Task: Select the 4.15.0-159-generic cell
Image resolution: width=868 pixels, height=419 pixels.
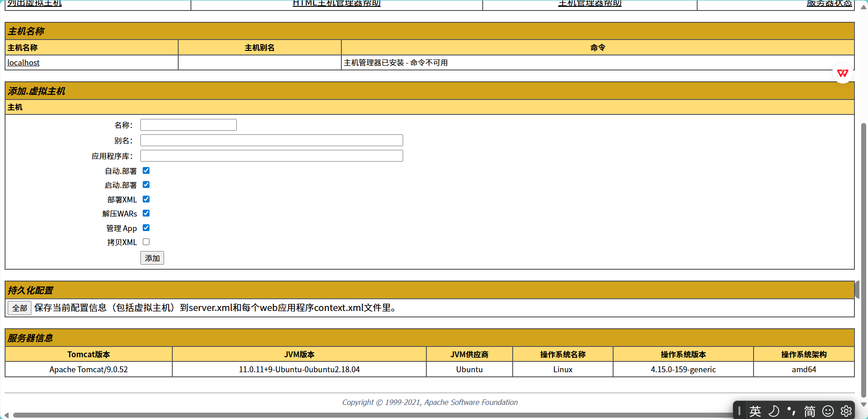Action: click(x=683, y=370)
